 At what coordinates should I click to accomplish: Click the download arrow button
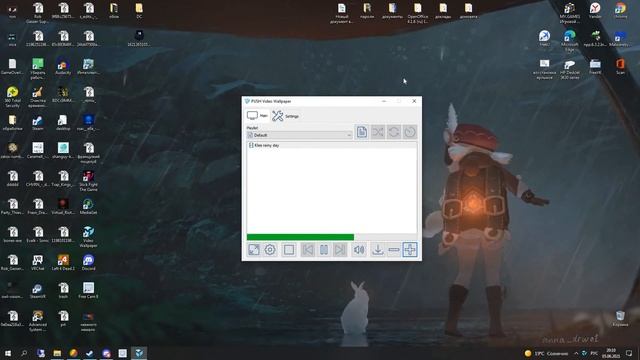point(378,249)
